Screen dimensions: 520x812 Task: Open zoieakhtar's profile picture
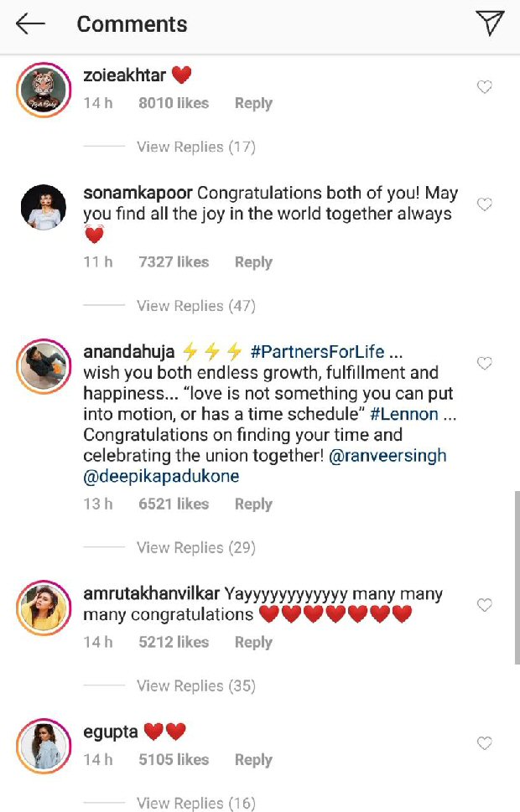(x=43, y=88)
